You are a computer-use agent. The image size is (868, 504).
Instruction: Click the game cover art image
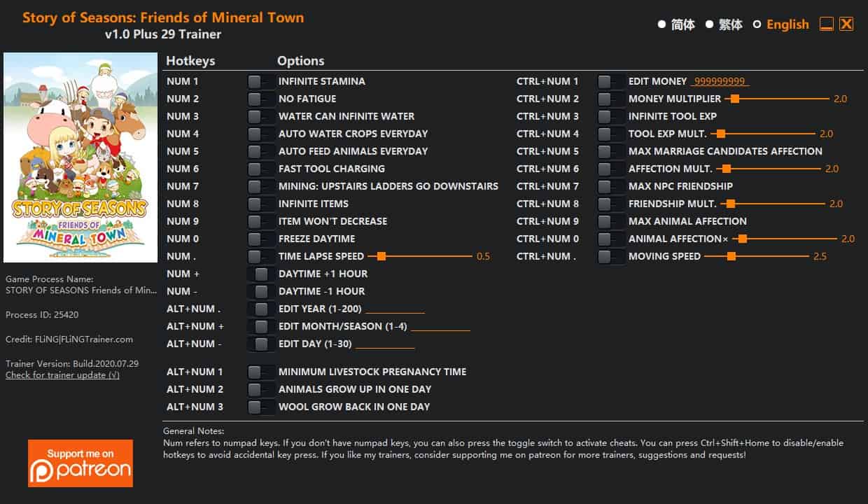point(80,157)
